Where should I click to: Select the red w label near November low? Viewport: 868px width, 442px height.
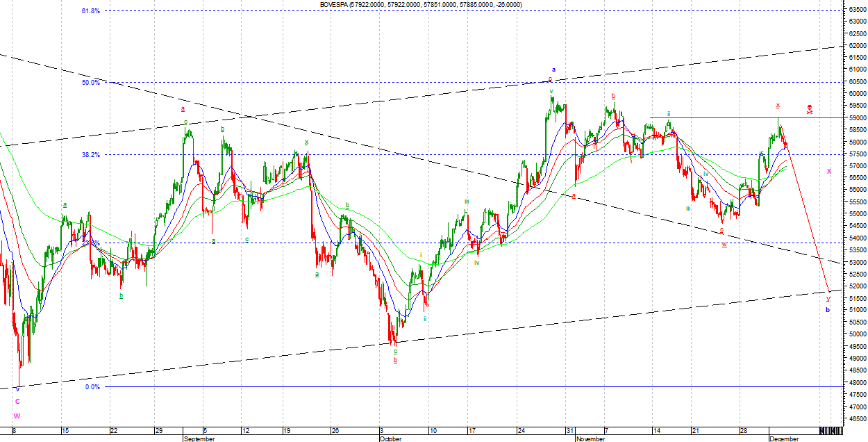724,245
